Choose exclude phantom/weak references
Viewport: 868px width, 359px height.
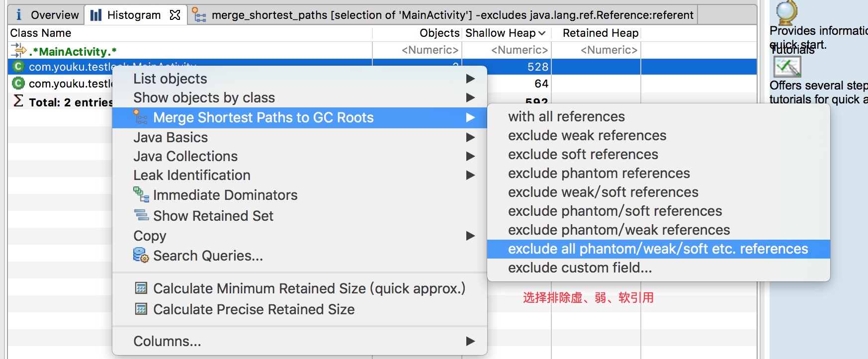[659, 230]
